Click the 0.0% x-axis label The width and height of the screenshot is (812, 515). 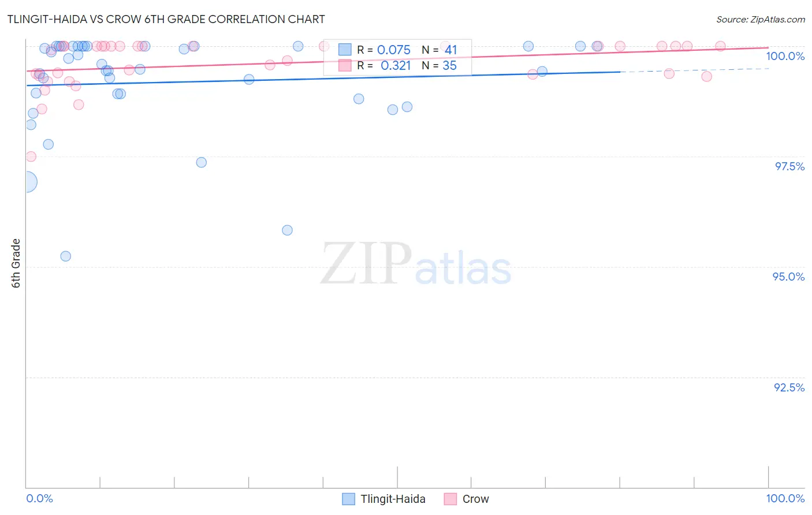click(x=39, y=498)
